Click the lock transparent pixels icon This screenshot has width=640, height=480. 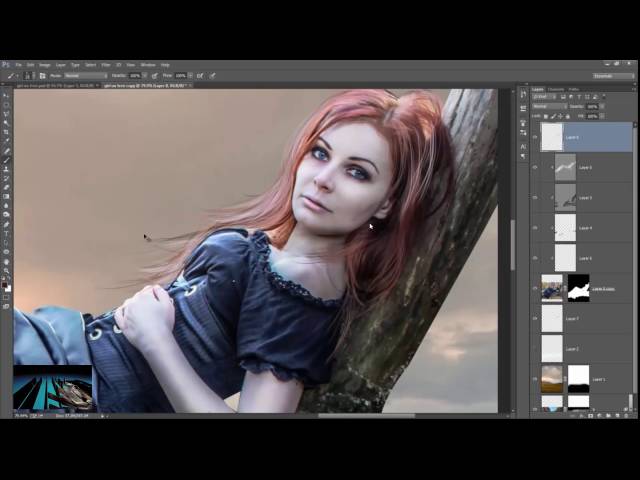[546, 116]
